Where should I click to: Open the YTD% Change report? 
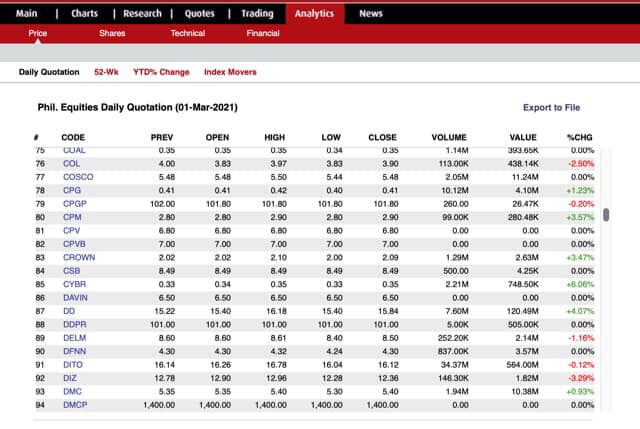pos(161,72)
